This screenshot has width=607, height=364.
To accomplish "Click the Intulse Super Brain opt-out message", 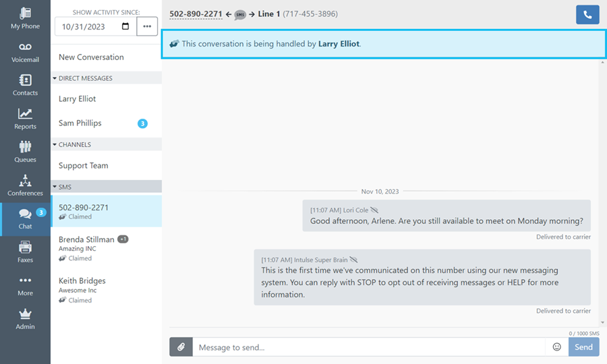I will click(422, 277).
